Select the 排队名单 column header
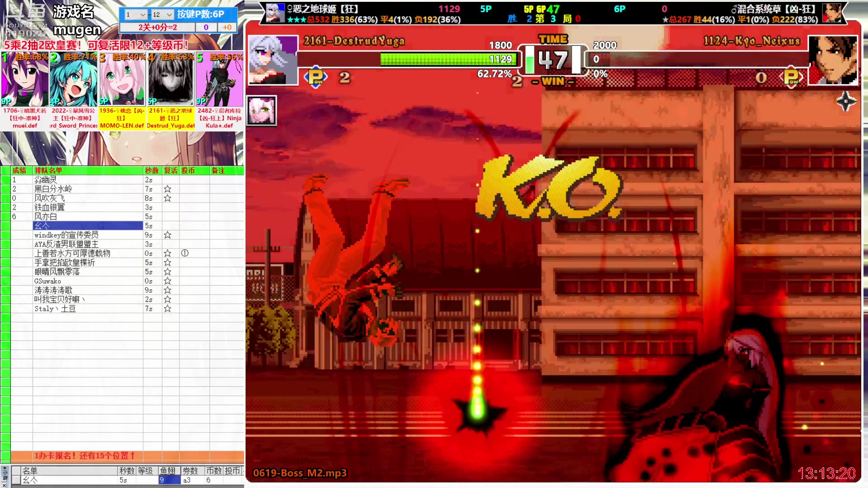Screen dimensions: 868x488 click(88, 170)
